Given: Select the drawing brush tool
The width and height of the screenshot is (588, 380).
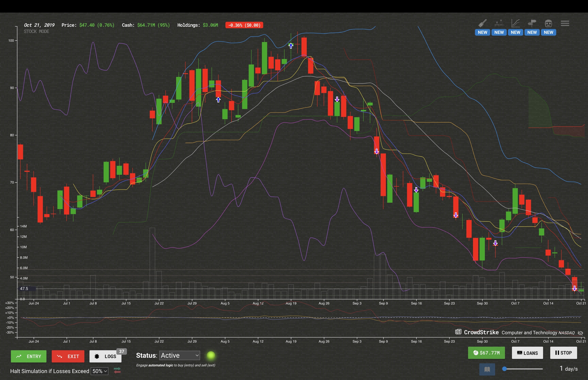Looking at the screenshot, I should click(x=482, y=23).
